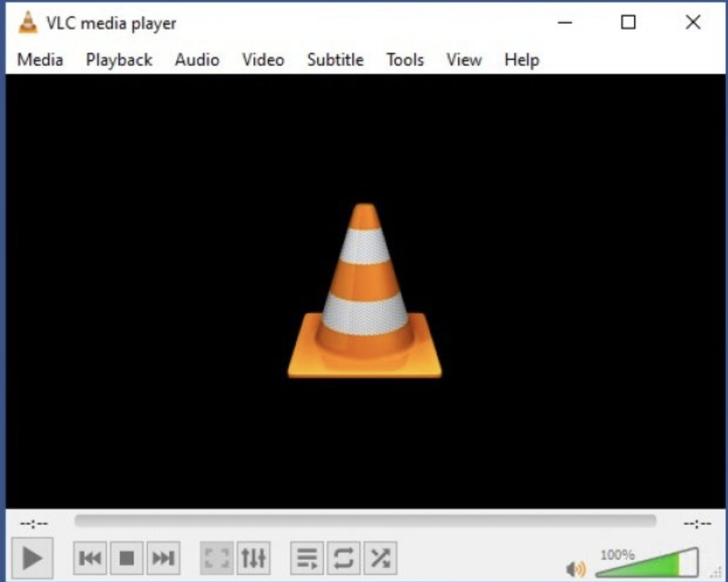Image resolution: width=728 pixels, height=582 pixels.
Task: Minimize the VLC window
Action: coord(565,22)
